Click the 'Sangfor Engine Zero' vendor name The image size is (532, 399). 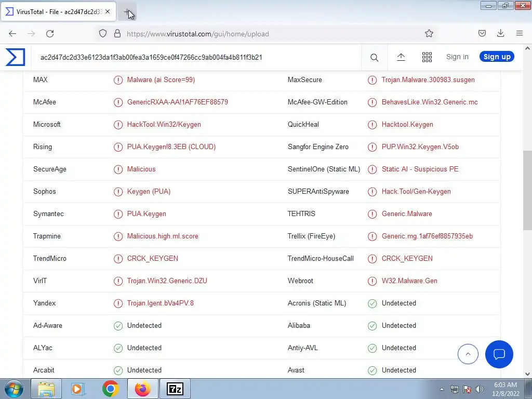tap(318, 147)
